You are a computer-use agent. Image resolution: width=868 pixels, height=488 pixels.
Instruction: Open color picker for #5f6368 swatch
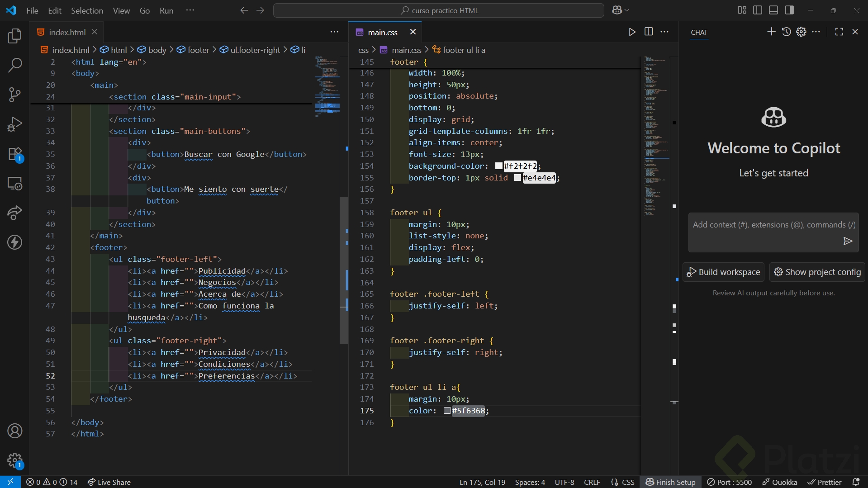[447, 411]
